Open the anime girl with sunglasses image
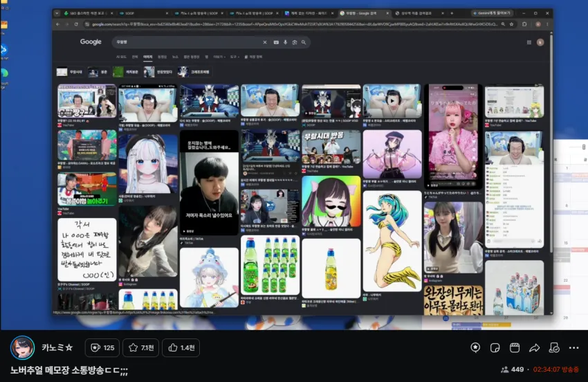The image size is (588, 382). (x=331, y=201)
